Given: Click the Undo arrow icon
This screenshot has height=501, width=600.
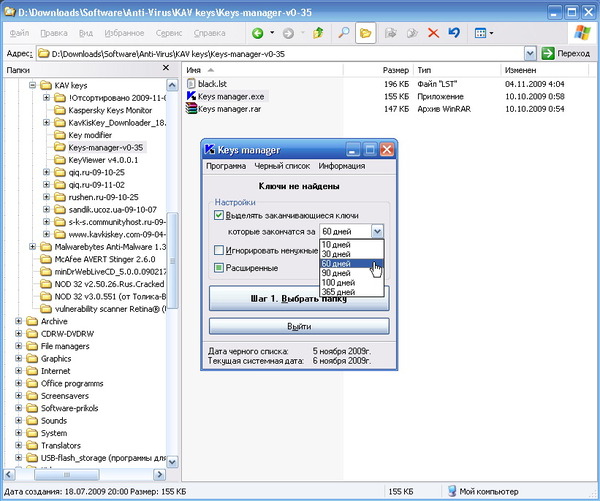Looking at the screenshot, I should coord(454,33).
